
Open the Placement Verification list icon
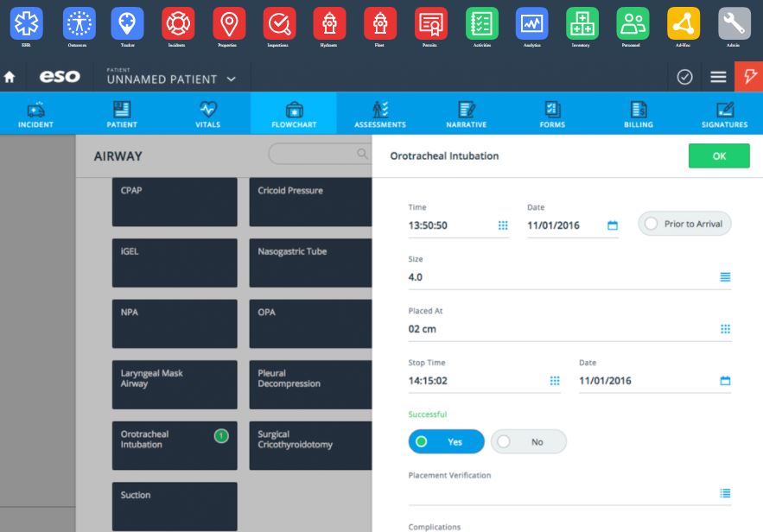pyautogui.click(x=725, y=493)
